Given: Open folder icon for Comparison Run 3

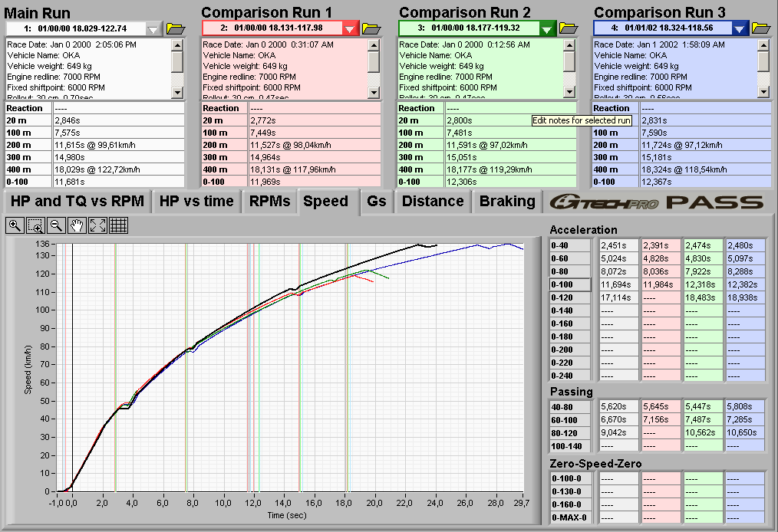Looking at the screenshot, I should pyautogui.click(x=761, y=28).
